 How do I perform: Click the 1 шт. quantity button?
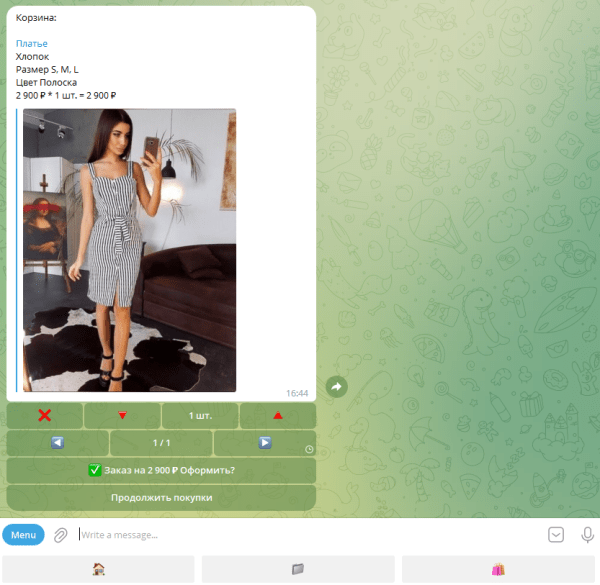200,415
